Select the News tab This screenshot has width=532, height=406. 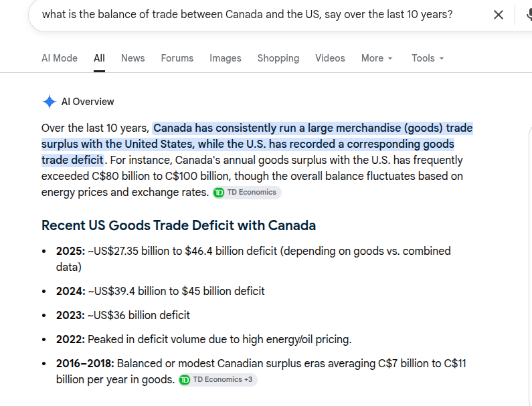tap(132, 58)
